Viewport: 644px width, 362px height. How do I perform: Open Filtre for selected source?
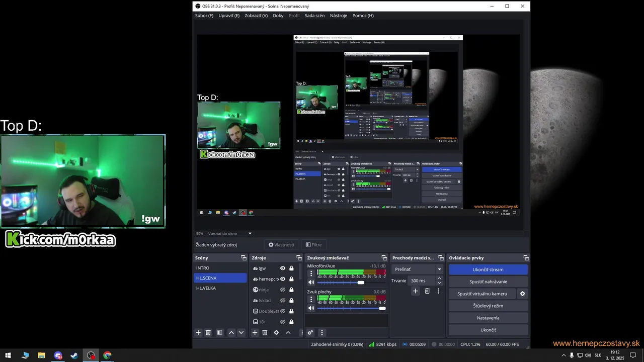click(x=314, y=245)
